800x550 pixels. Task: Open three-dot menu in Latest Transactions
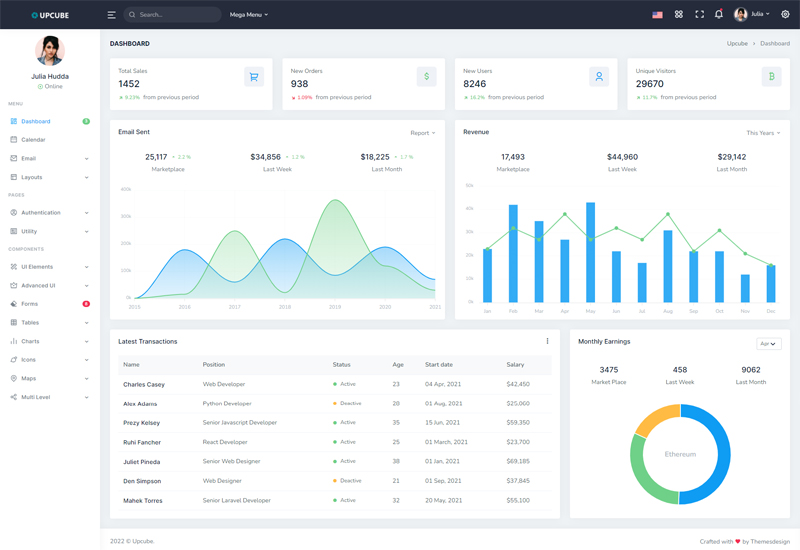pyautogui.click(x=547, y=341)
